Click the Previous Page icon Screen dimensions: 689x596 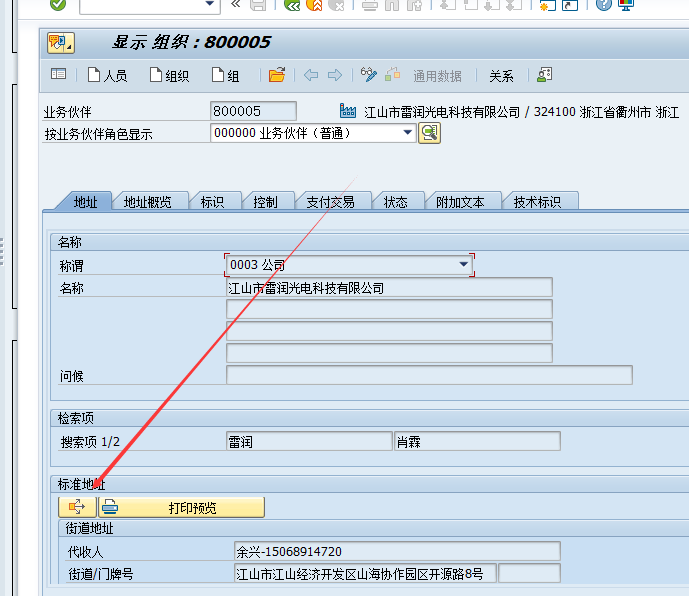tap(471, 5)
